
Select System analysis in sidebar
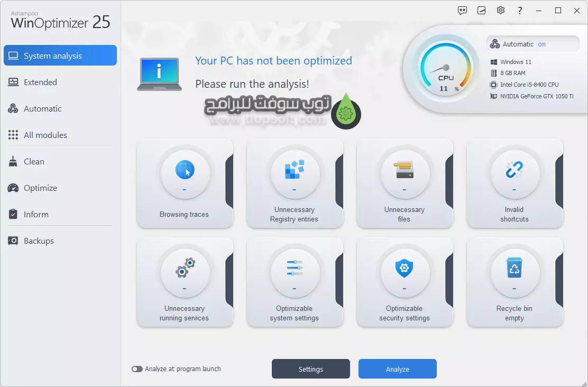pos(60,56)
